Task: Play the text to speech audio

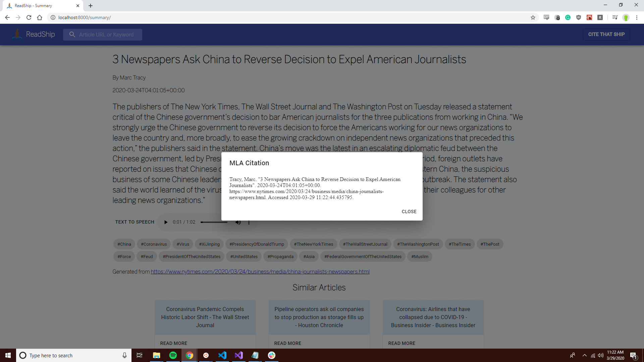Action: pos(166,222)
